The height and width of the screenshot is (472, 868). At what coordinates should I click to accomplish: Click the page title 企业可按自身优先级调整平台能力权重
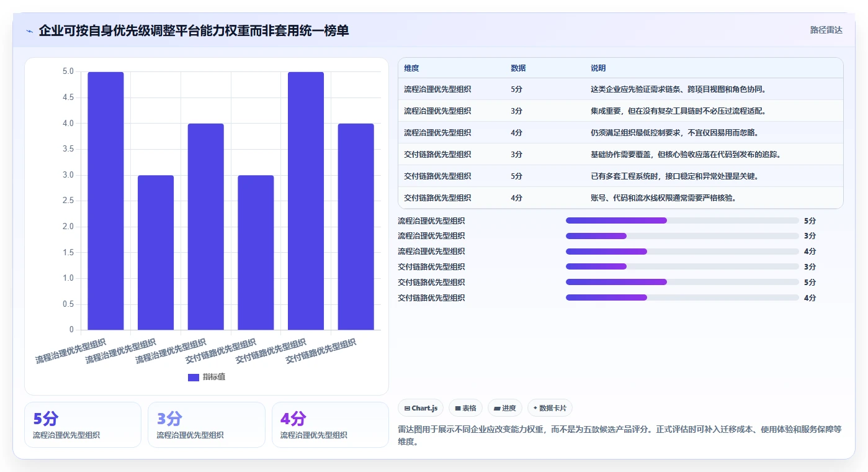coord(194,30)
